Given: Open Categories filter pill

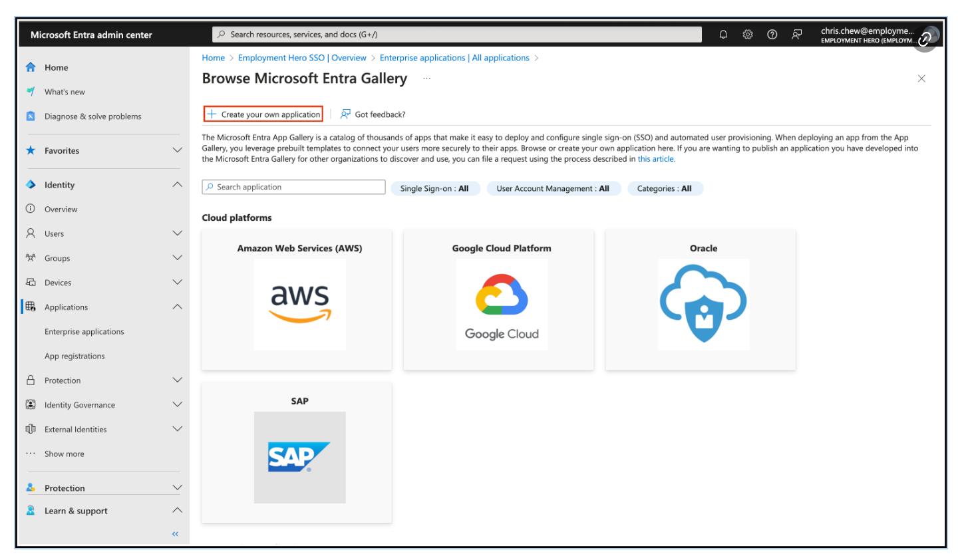Looking at the screenshot, I should pyautogui.click(x=665, y=188).
